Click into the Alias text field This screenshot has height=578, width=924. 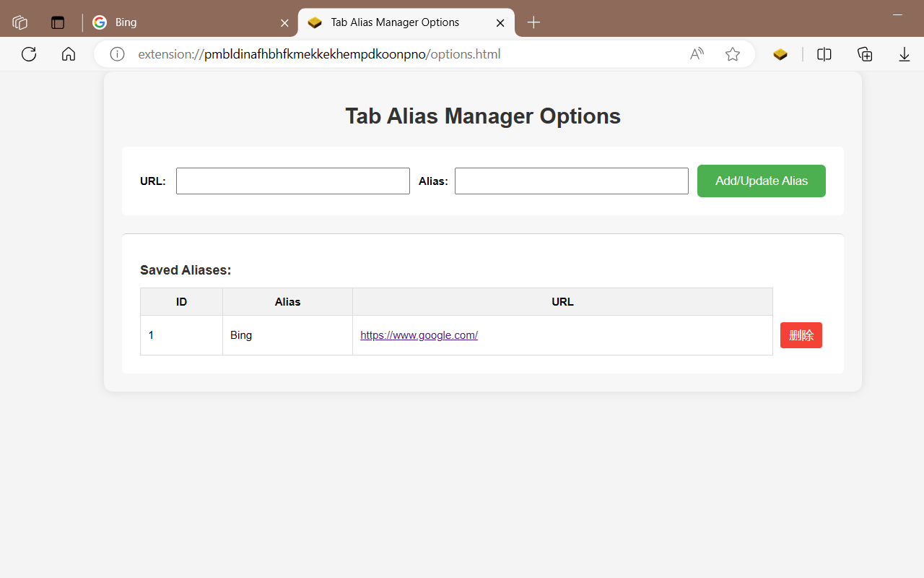(571, 181)
